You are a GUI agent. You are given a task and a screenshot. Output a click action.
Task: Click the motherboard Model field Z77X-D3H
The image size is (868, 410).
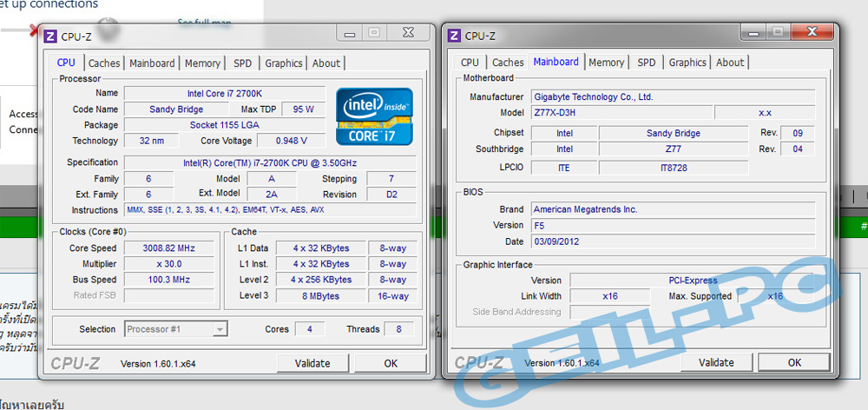pos(621,112)
